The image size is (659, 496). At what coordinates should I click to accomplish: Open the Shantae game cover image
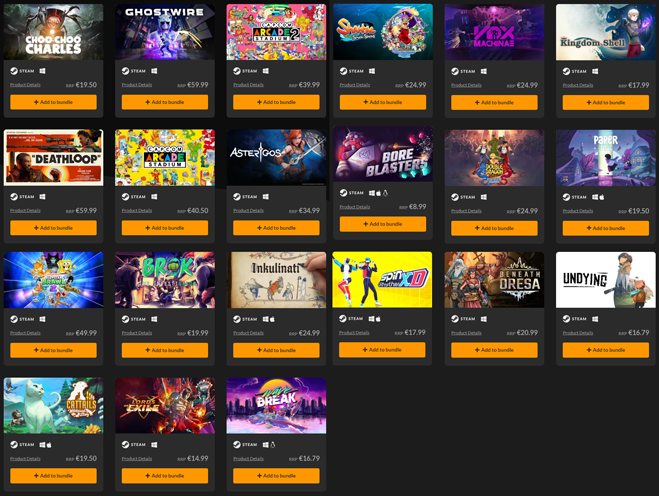[x=383, y=32]
